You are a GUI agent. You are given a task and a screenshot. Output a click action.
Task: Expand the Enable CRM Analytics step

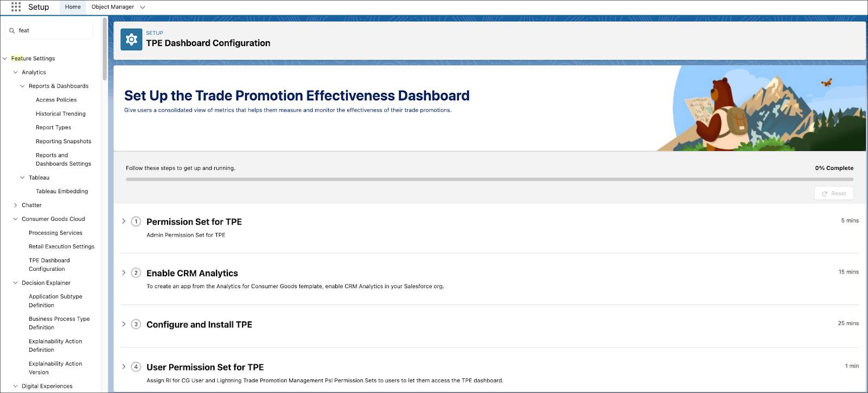(x=124, y=273)
